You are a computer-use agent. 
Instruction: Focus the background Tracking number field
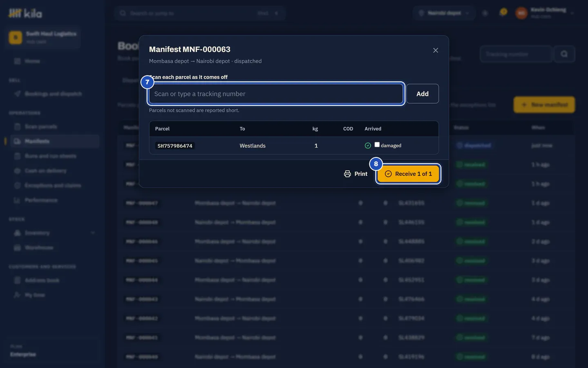516,54
